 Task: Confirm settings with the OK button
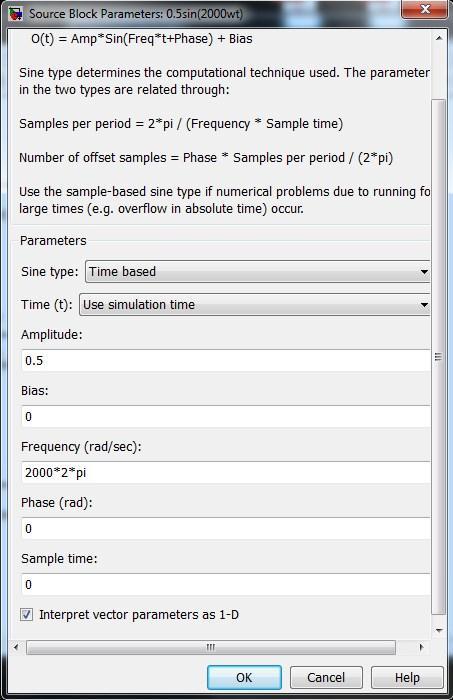click(244, 678)
